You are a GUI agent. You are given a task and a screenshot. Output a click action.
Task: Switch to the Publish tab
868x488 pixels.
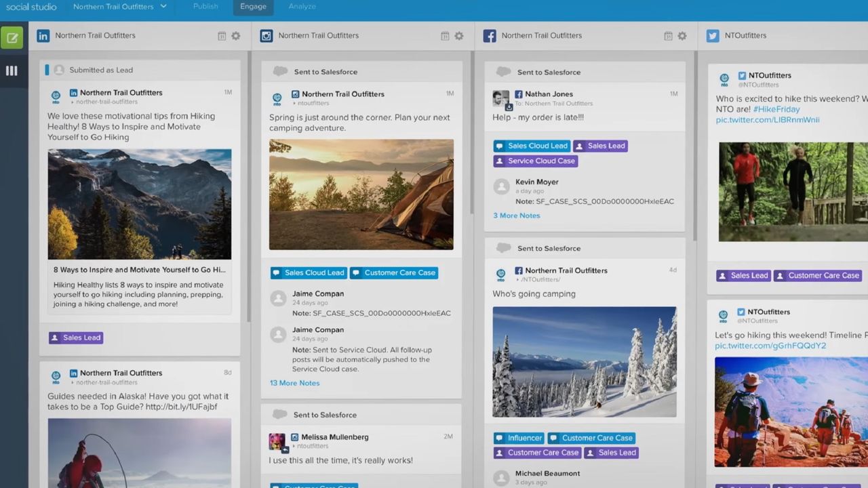pos(205,7)
